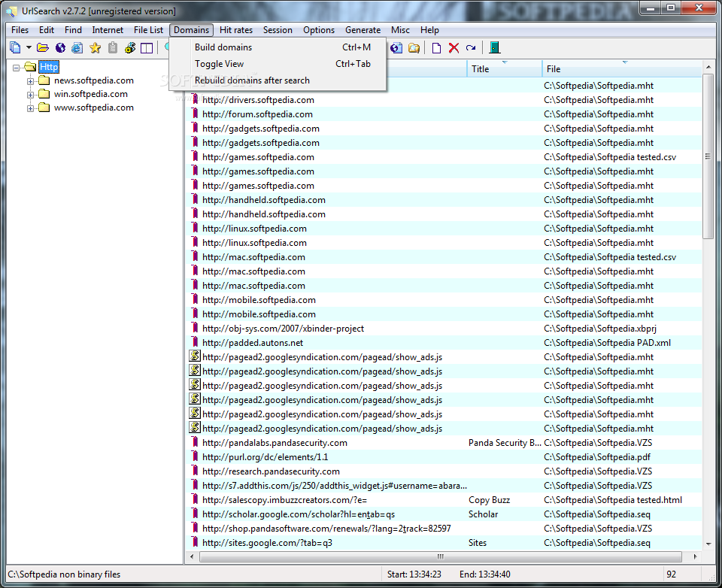Screen dimensions: 722x588
Task: Click the Copy Buzz title cell
Action: [x=489, y=499]
